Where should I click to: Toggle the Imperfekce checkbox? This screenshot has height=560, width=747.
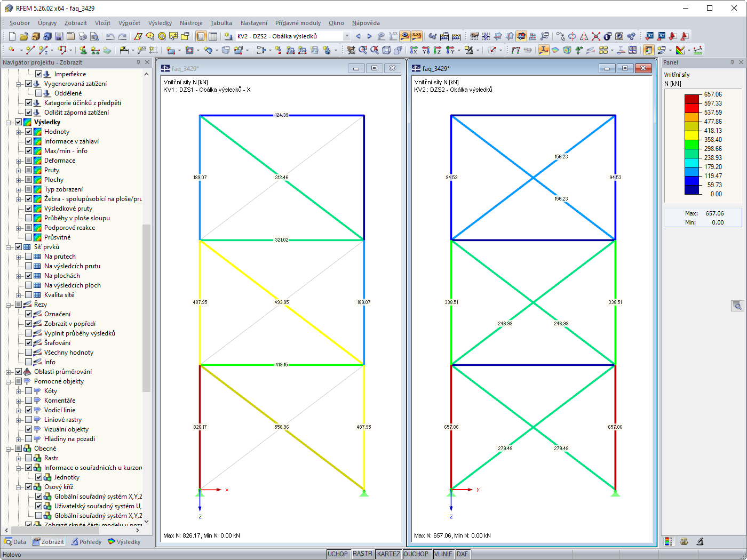pos(38,74)
